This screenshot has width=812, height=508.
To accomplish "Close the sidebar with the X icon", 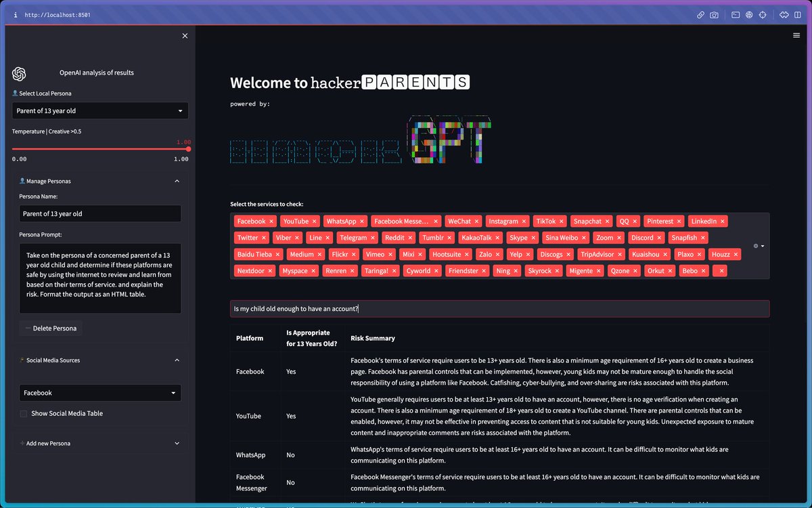I will pos(185,36).
